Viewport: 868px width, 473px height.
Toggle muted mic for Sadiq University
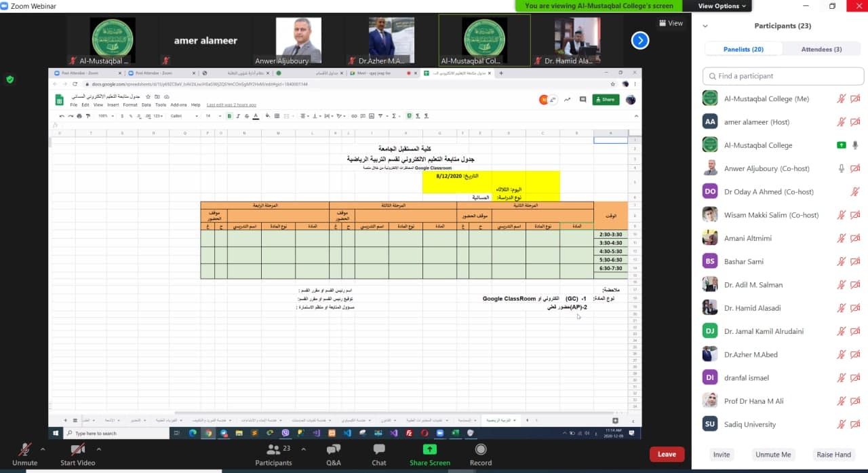point(842,424)
